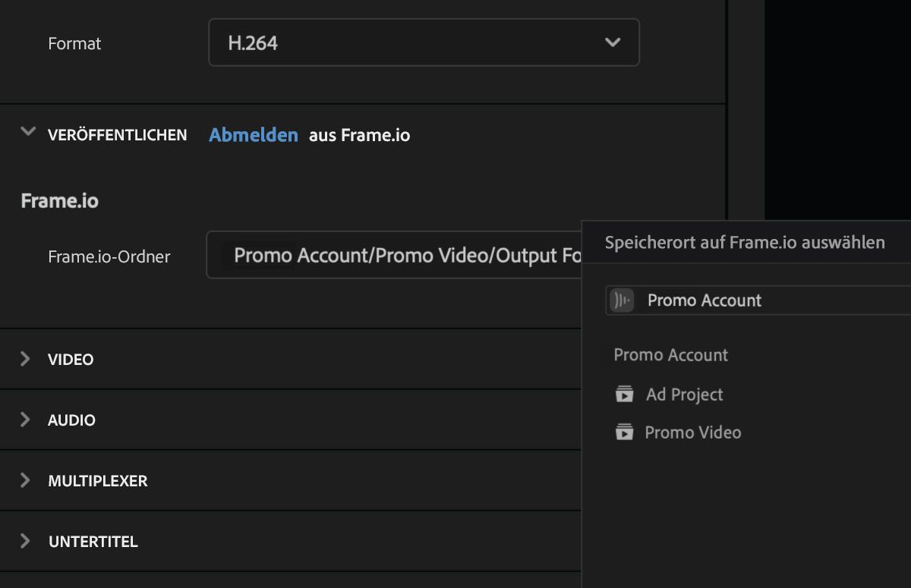The image size is (911, 588).
Task: Expand the MULTIPLEXER section
Action: click(26, 480)
